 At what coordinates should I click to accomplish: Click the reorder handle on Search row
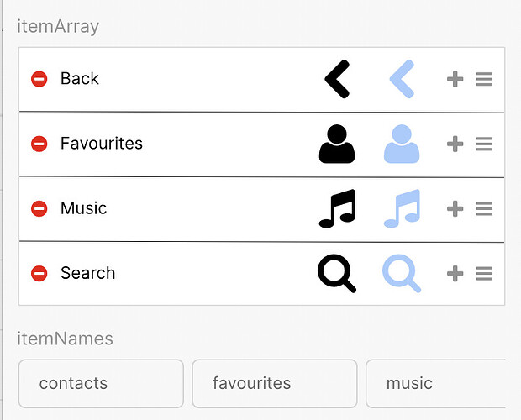[485, 273]
